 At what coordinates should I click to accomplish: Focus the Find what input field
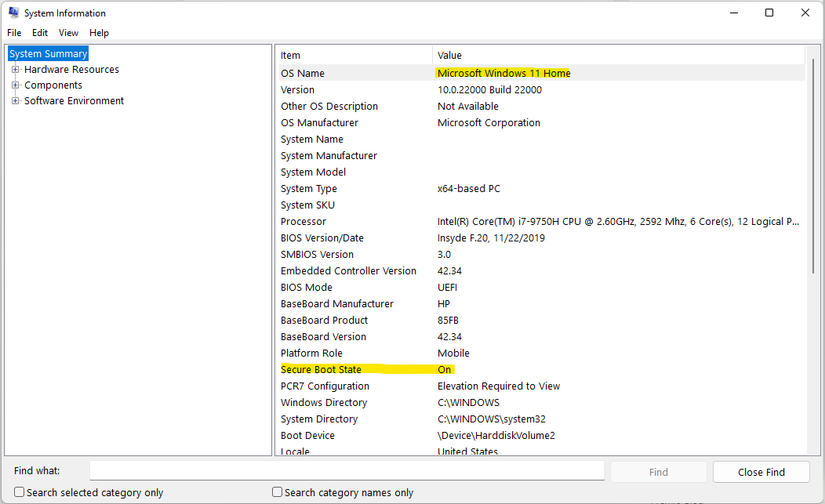347,471
